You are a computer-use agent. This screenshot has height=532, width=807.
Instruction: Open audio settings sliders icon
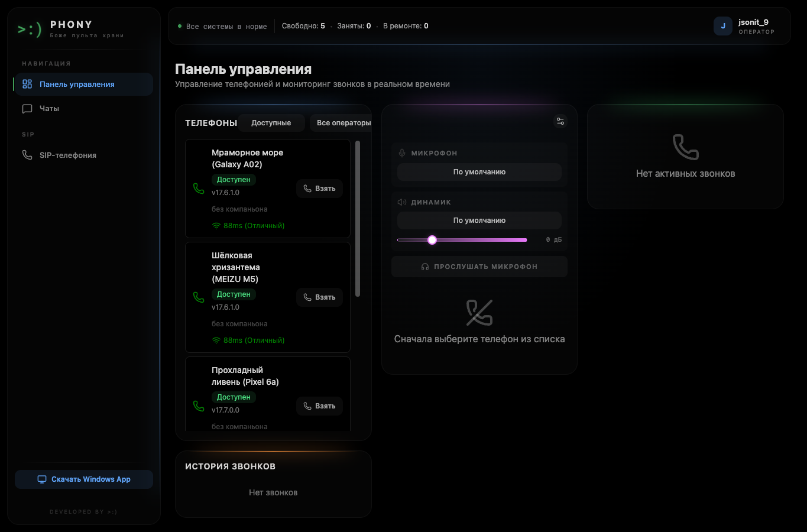tap(560, 121)
